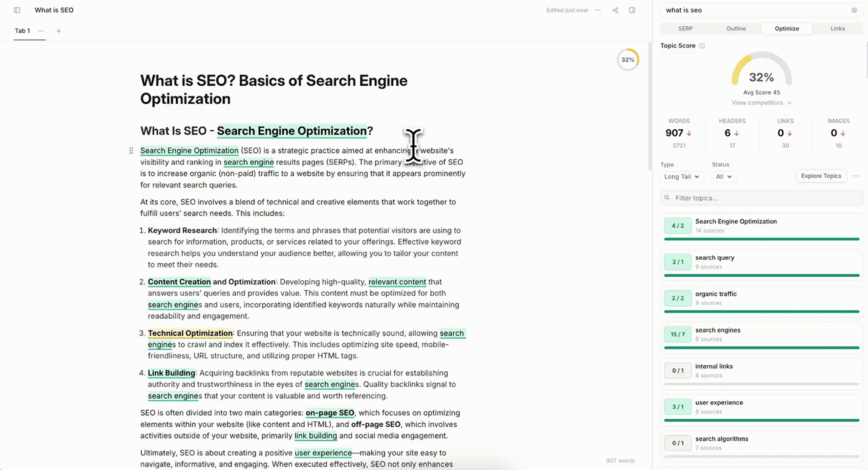Click the Explore Topics button
The width and height of the screenshot is (868, 470).
click(821, 176)
